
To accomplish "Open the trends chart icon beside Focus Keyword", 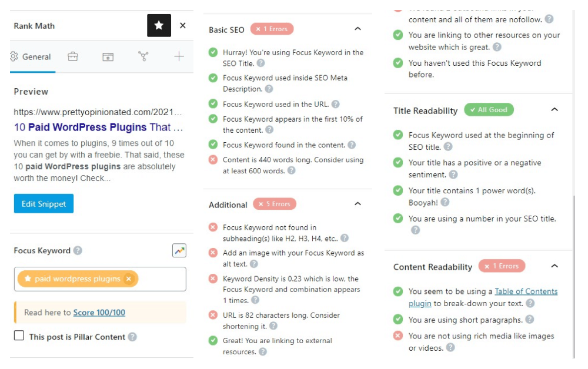I will click(x=179, y=251).
